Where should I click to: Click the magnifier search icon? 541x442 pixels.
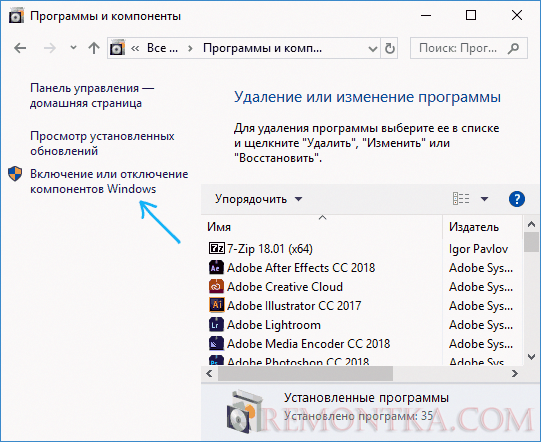[513, 48]
